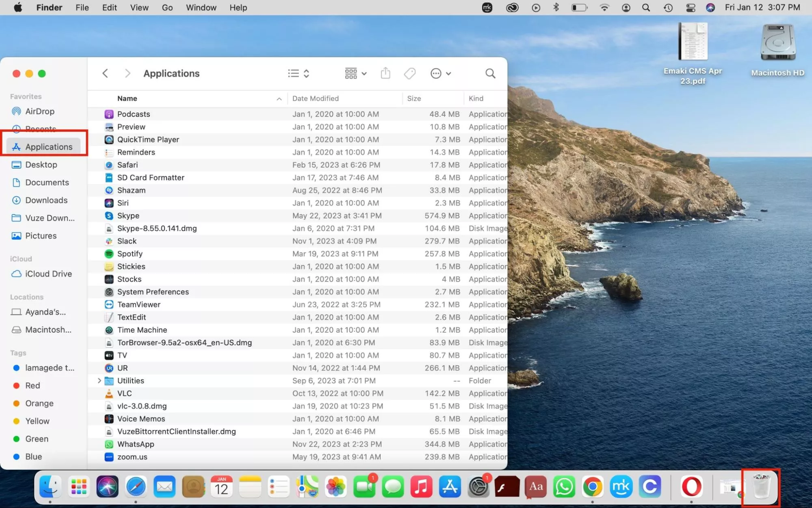This screenshot has height=508, width=812.
Task: Open Control Center in menu bar
Action: (690, 7)
